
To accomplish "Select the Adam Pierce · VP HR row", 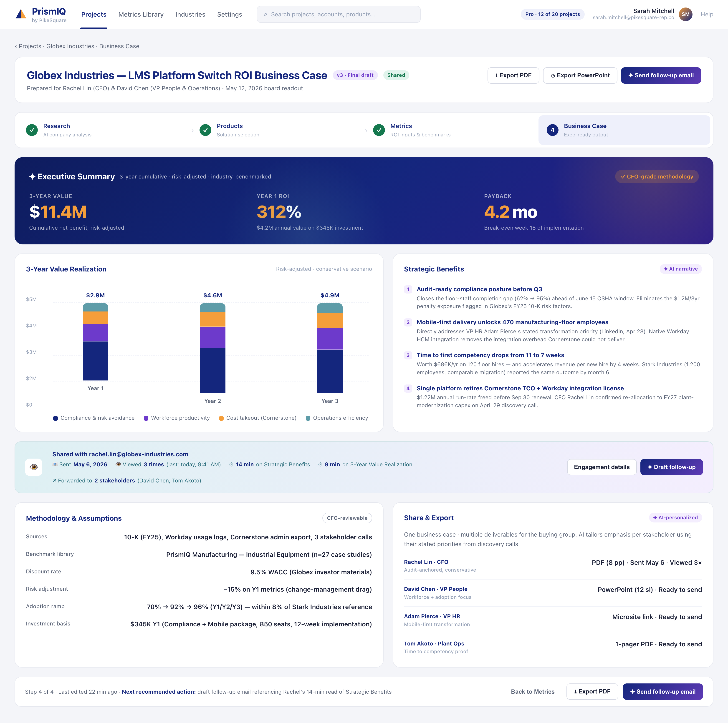I will pos(553,620).
